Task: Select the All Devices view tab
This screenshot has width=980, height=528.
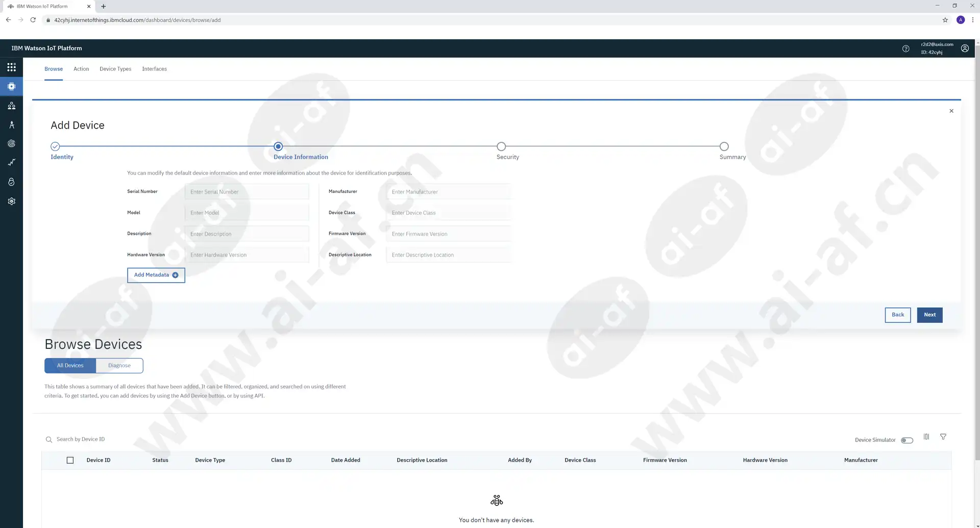Action: 70,366
